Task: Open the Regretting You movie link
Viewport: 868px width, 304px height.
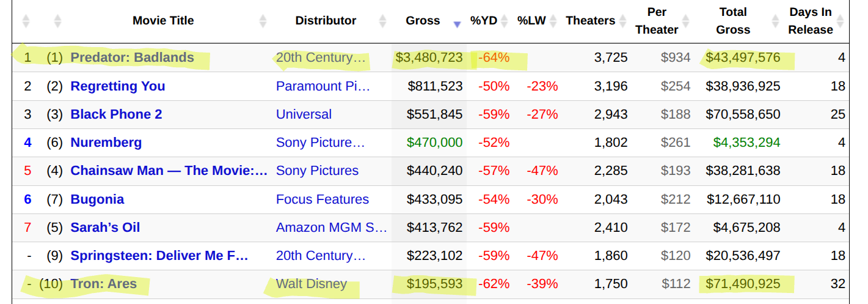Action: coord(118,86)
